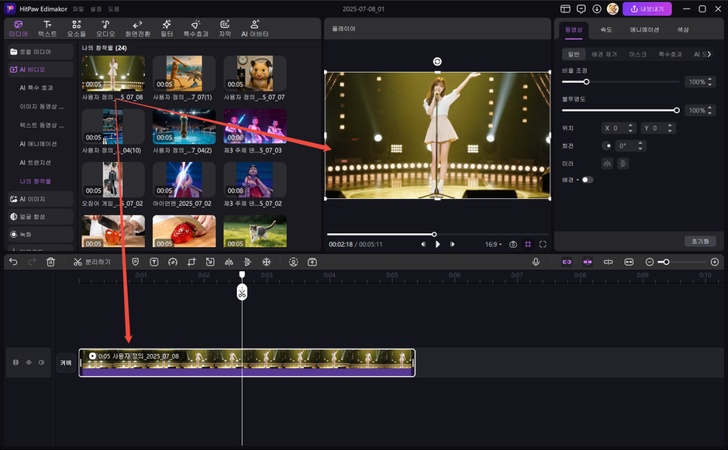This screenshot has width=728, height=450.
Task: Click the Y position stepper arrows
Action: pos(670,128)
